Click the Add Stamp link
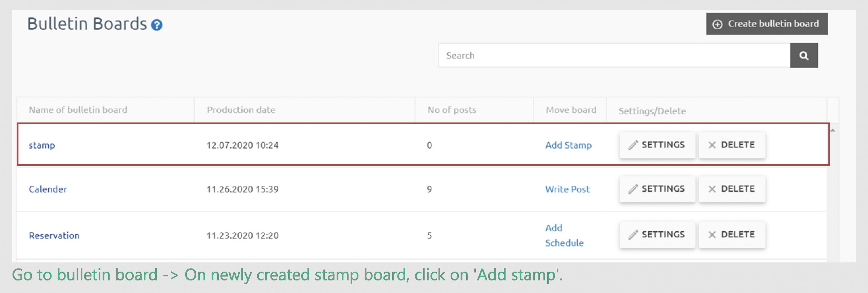This screenshot has width=868, height=293. point(568,145)
